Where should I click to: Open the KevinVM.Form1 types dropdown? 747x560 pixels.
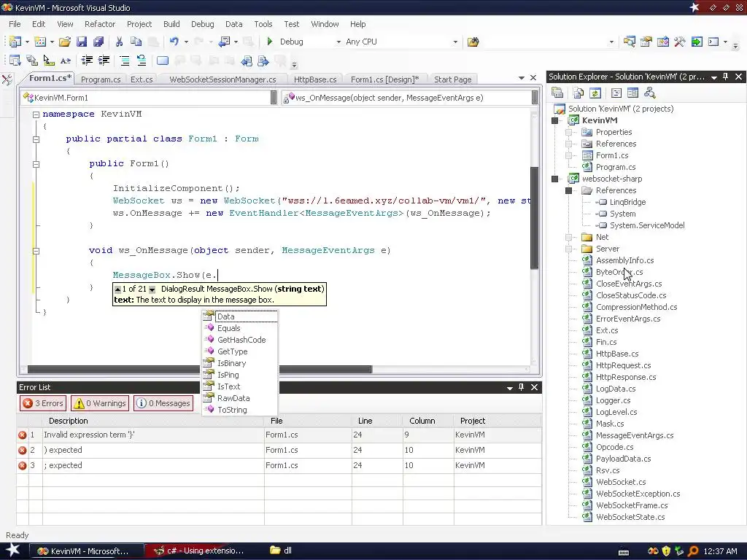[274, 98]
